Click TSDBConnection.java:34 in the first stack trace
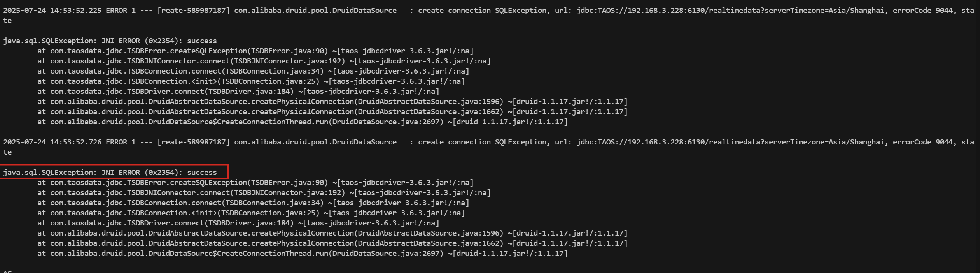Screen dimensions: 980x273 (274, 71)
